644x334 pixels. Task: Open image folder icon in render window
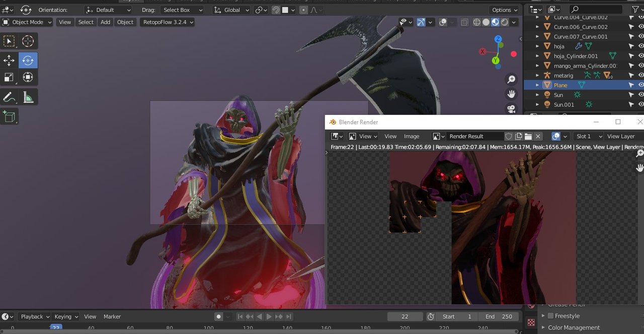[x=528, y=136]
